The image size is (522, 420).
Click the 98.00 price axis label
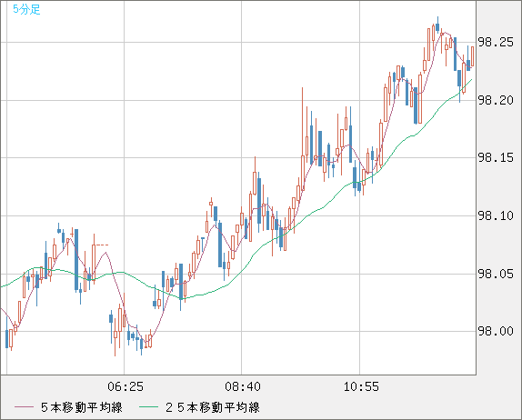tap(496, 331)
